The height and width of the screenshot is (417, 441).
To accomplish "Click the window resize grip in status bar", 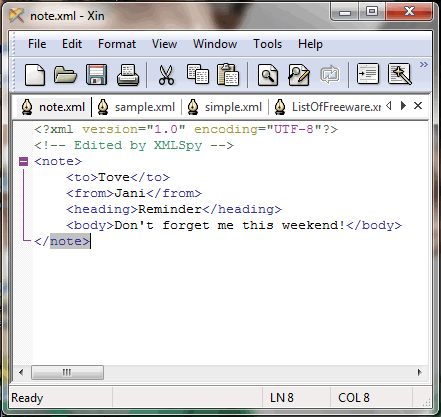I will (x=426, y=403).
